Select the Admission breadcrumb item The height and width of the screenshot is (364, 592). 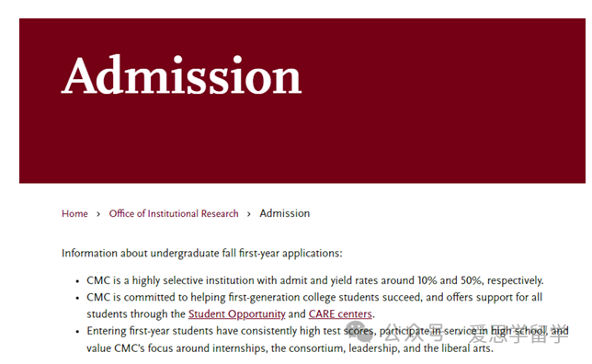285,213
